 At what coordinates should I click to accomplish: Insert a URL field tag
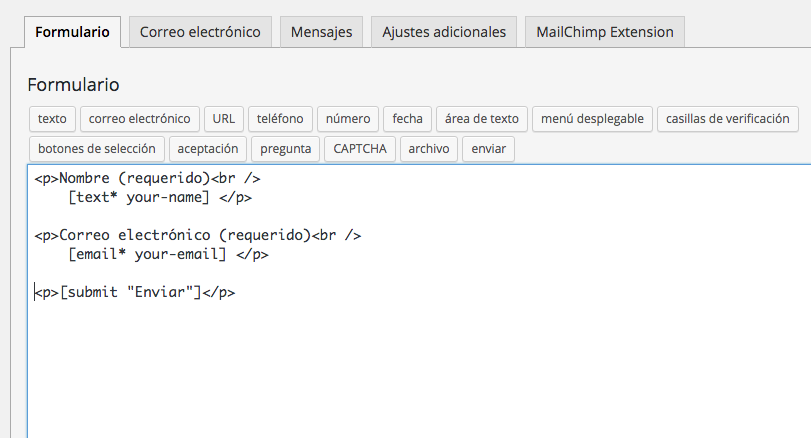223,119
